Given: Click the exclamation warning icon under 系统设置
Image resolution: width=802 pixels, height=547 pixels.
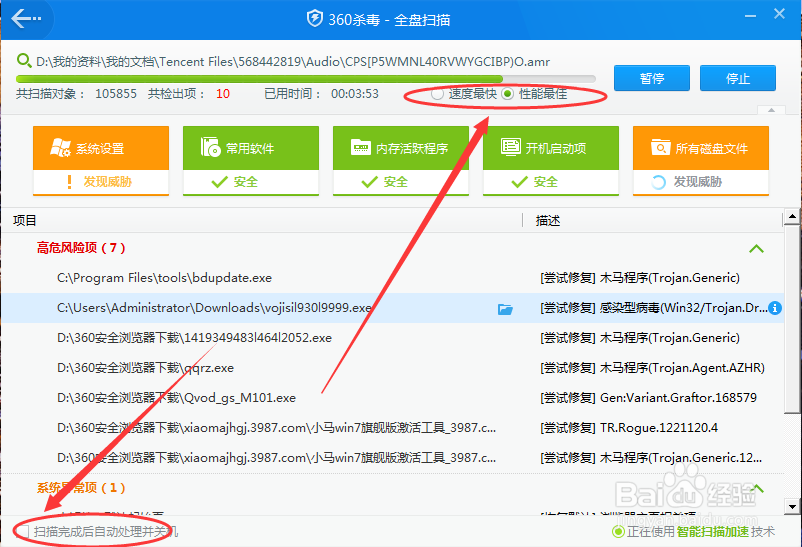Looking at the screenshot, I should 70,182.
